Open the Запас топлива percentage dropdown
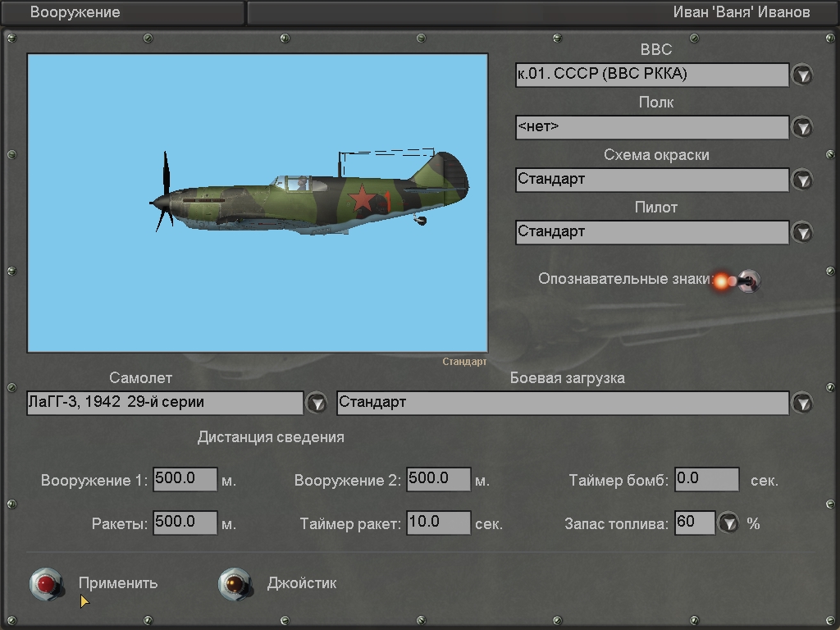Screen dimensions: 840x630 tap(728, 523)
